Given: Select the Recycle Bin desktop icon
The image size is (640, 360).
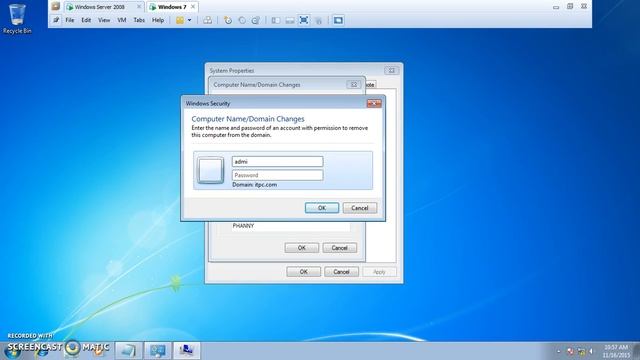Looking at the screenshot, I should tap(17, 19).
